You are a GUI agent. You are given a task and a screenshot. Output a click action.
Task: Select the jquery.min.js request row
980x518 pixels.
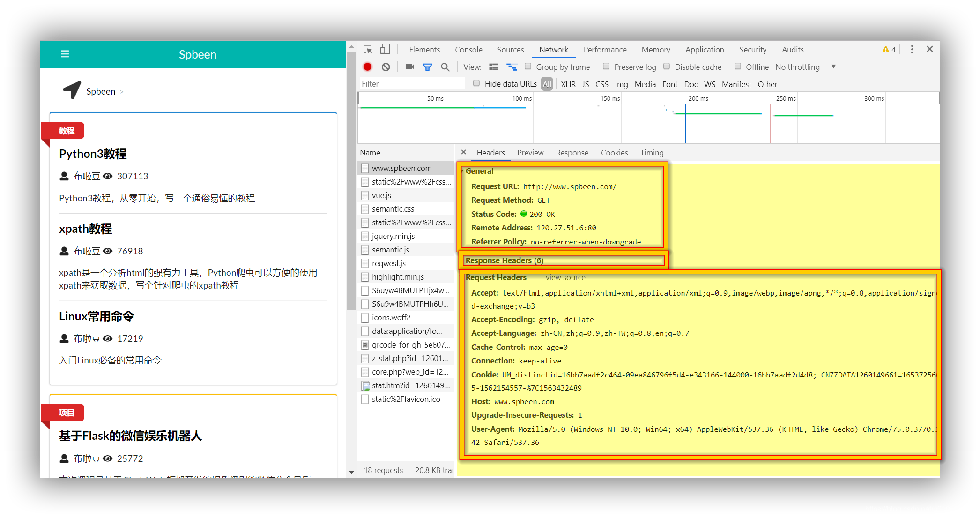(x=406, y=236)
